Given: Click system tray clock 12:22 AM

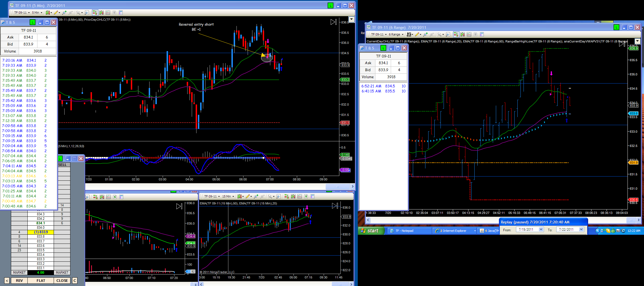Looking at the screenshot, I should (x=634, y=231).
